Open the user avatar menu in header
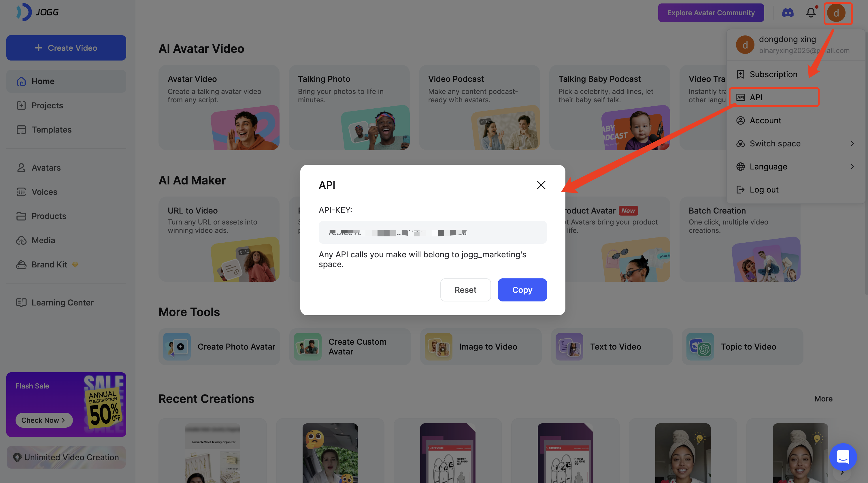Viewport: 868px width, 483px height. pos(836,13)
